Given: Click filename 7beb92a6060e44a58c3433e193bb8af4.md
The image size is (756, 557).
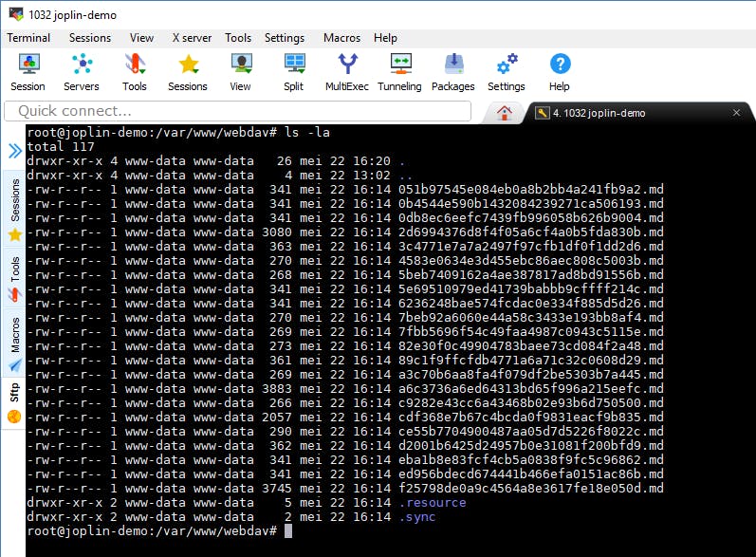Looking at the screenshot, I should [531, 317].
